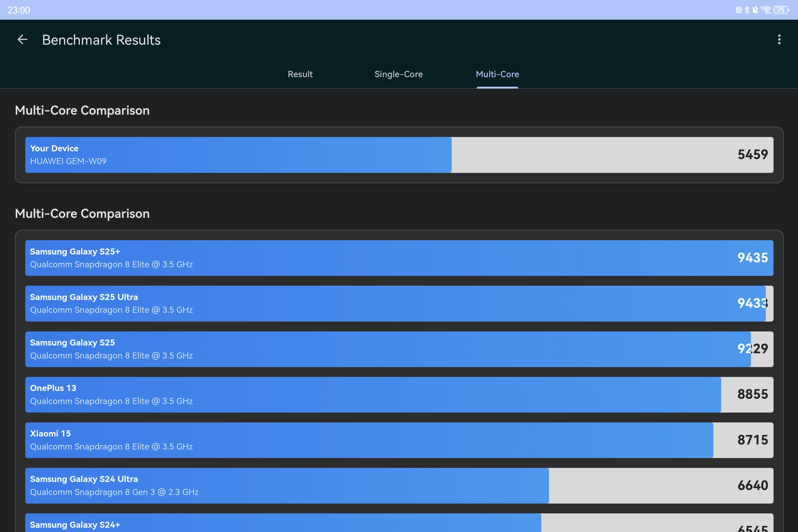
Task: Tap the Samsung Galaxy S24+ name
Action: (x=75, y=525)
